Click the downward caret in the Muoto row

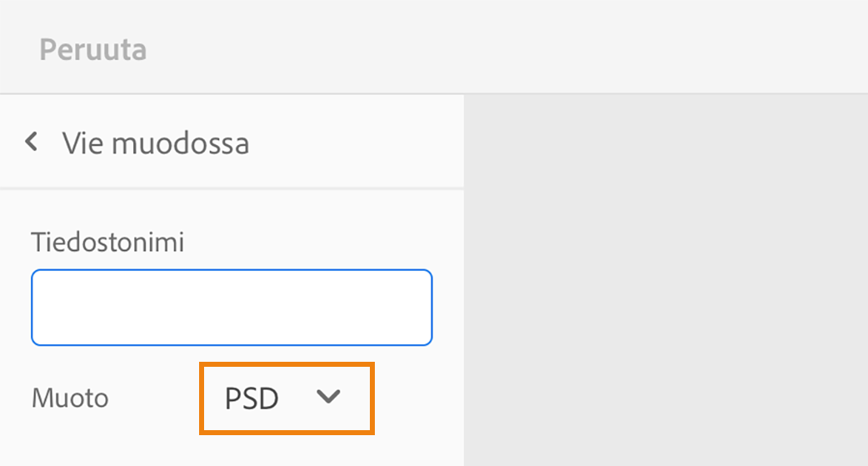[x=329, y=398]
